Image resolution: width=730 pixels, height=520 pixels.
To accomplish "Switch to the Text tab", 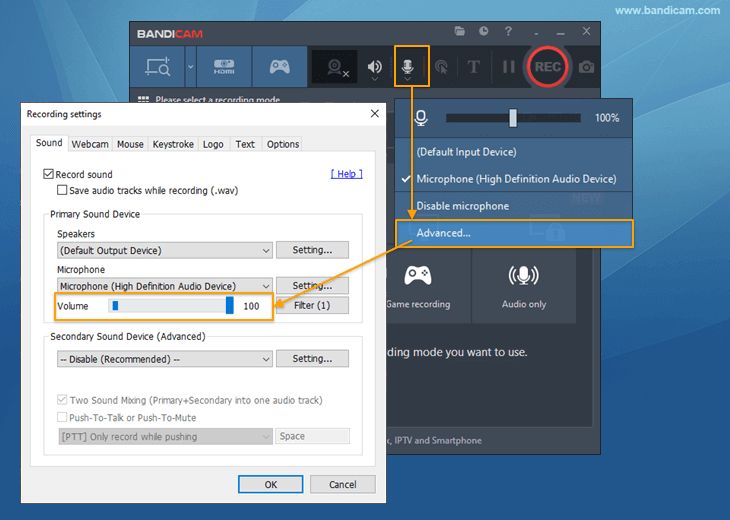I will point(245,144).
